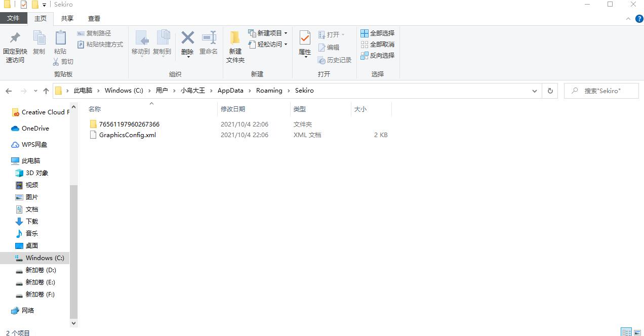Open the Copy To (复制到) menu
644x336 pixels.
coord(162,44)
